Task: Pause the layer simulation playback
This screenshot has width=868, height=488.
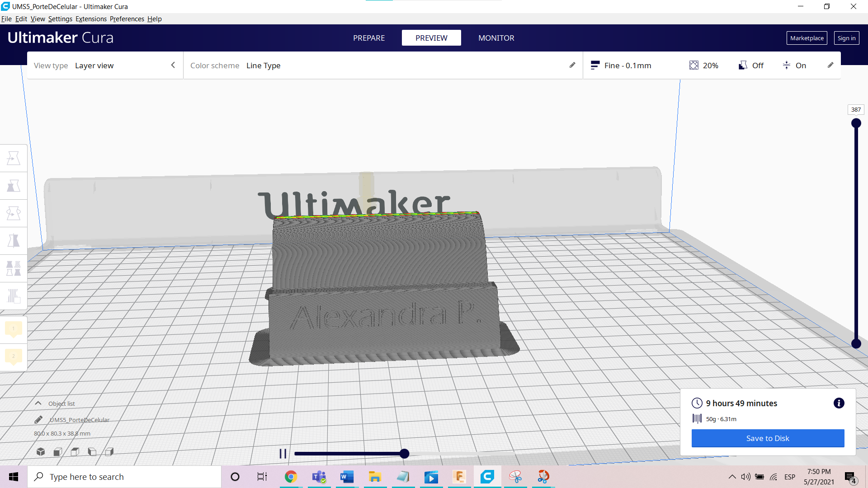Action: click(x=283, y=454)
